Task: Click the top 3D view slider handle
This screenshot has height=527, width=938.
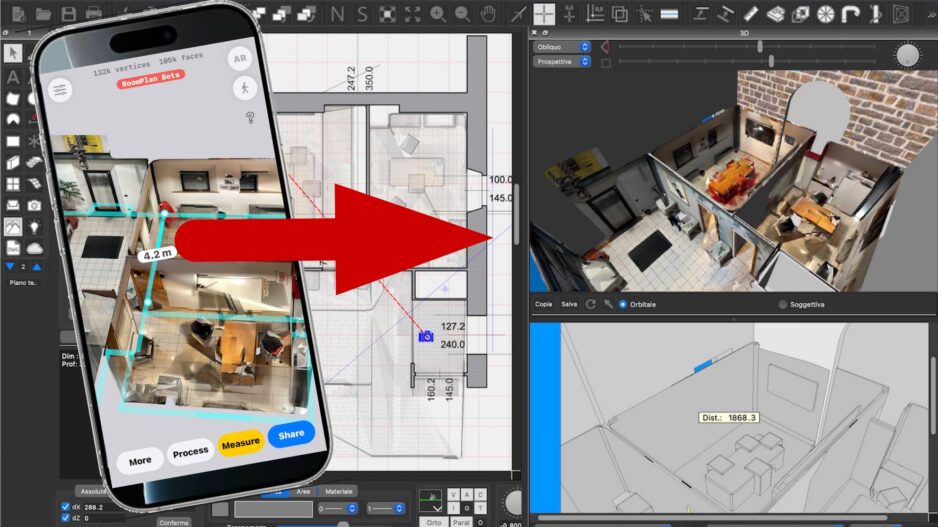Action: pyautogui.click(x=760, y=46)
